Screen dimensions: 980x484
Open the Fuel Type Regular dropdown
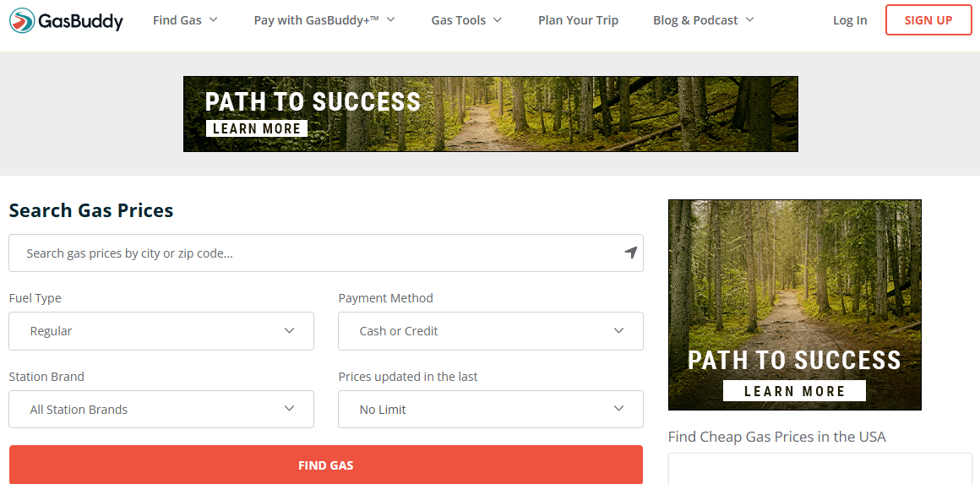click(x=161, y=331)
